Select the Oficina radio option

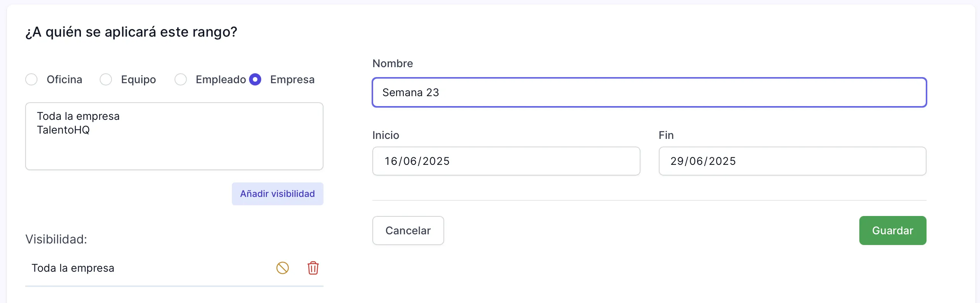pyautogui.click(x=31, y=79)
